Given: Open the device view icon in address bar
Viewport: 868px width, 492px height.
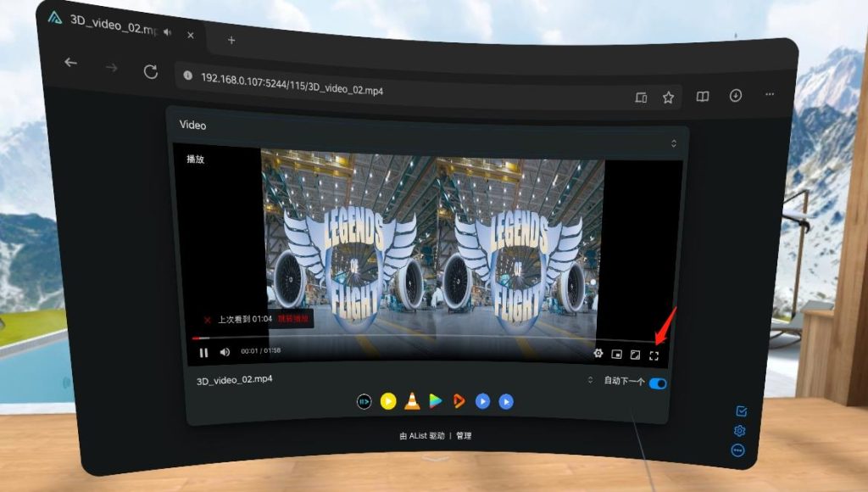Looking at the screenshot, I should (x=641, y=98).
